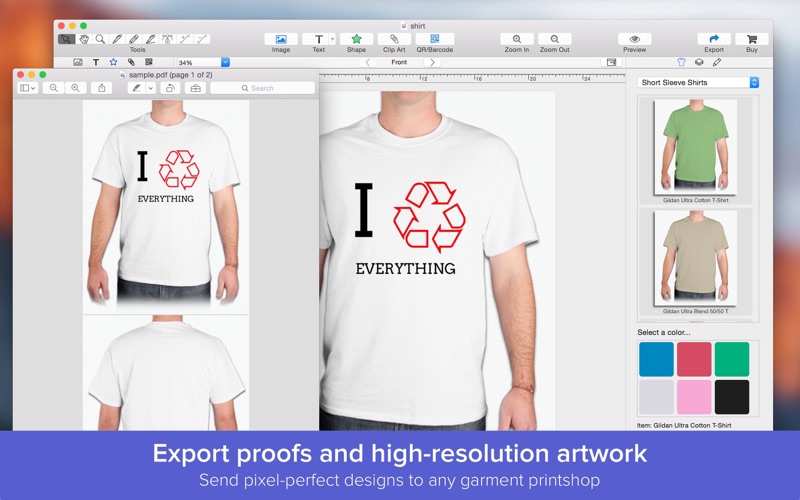
Task: Pick the green color swatch
Action: 732,359
